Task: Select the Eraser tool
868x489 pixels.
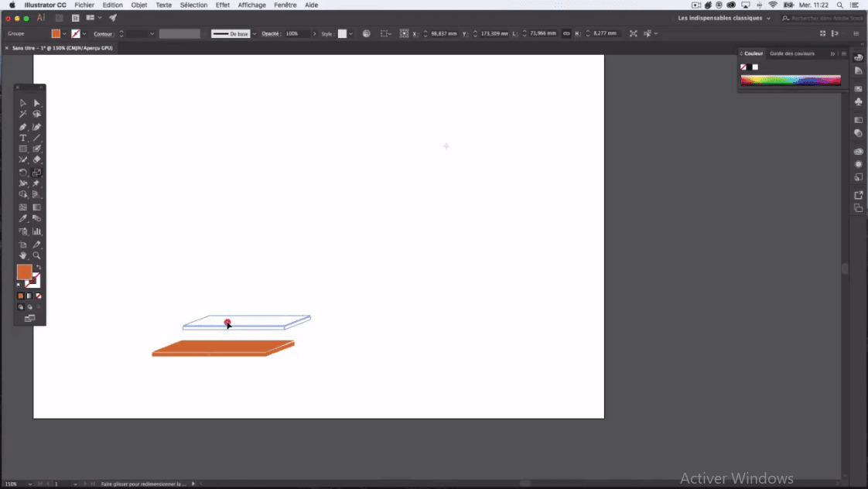Action: click(x=36, y=159)
